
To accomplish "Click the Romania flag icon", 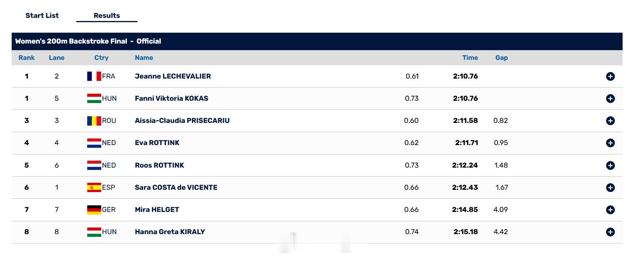I will point(94,121).
